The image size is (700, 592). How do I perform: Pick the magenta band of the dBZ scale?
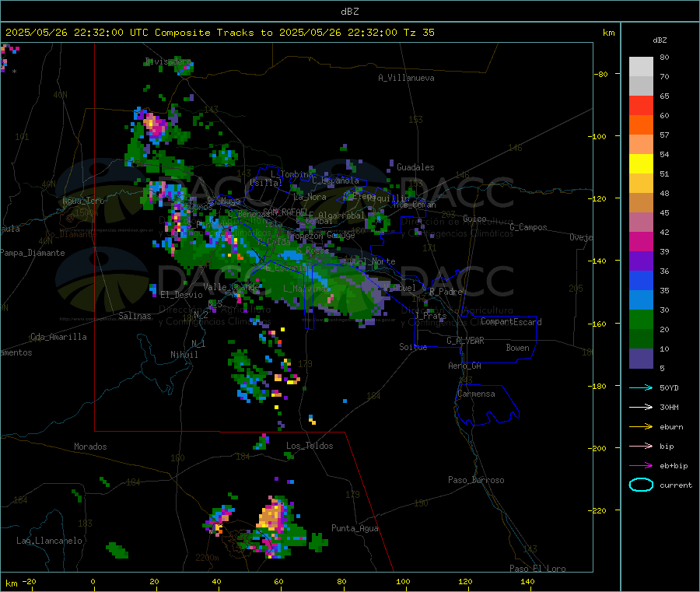(641, 241)
